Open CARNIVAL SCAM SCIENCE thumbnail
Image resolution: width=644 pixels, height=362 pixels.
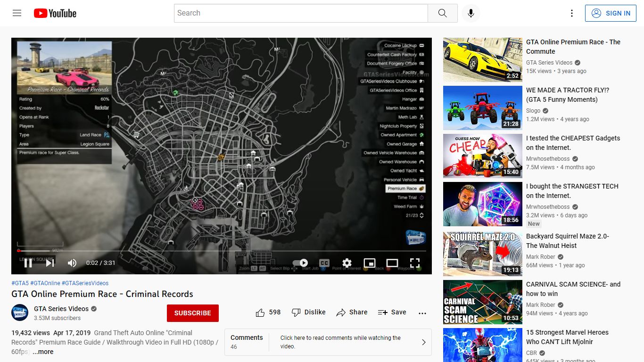[483, 302]
